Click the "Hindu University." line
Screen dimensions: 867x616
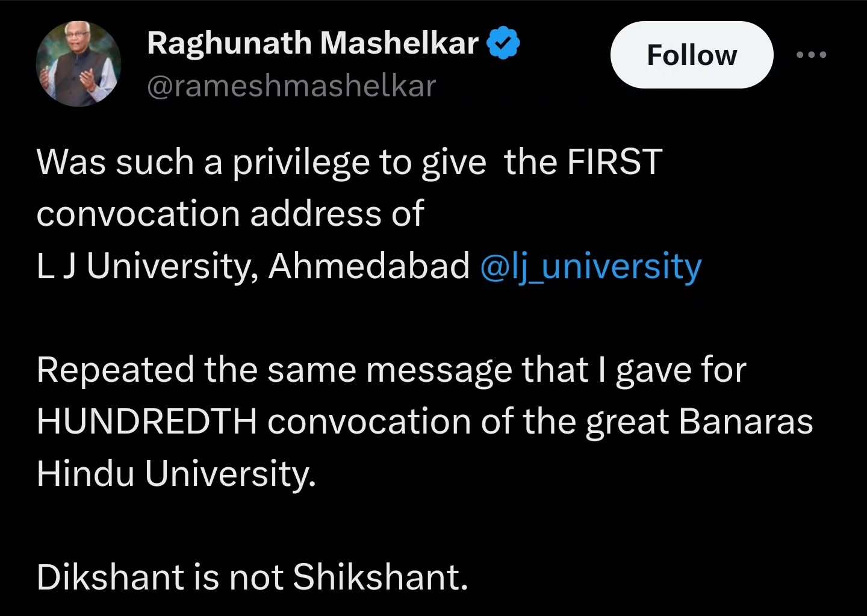click(176, 473)
